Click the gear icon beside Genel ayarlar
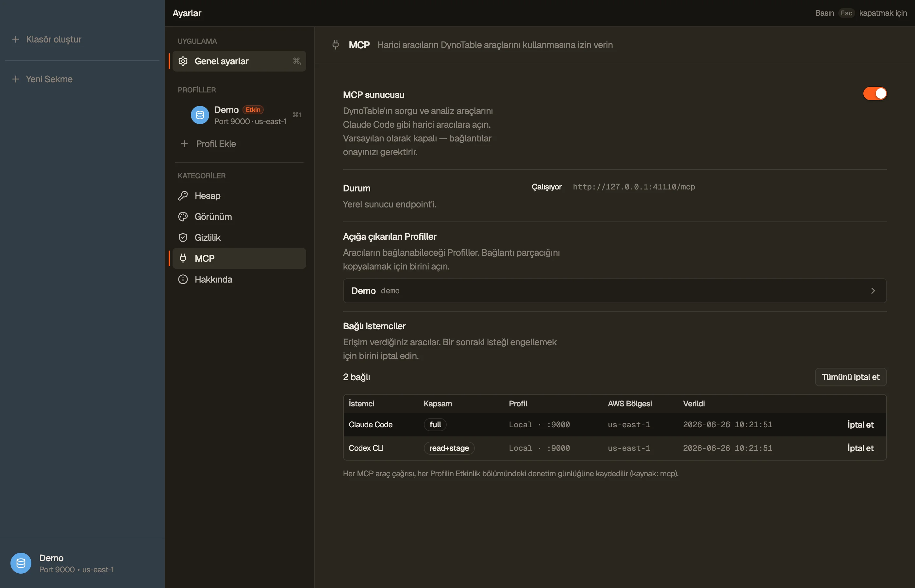Image resolution: width=915 pixels, height=588 pixels. pyautogui.click(x=183, y=61)
